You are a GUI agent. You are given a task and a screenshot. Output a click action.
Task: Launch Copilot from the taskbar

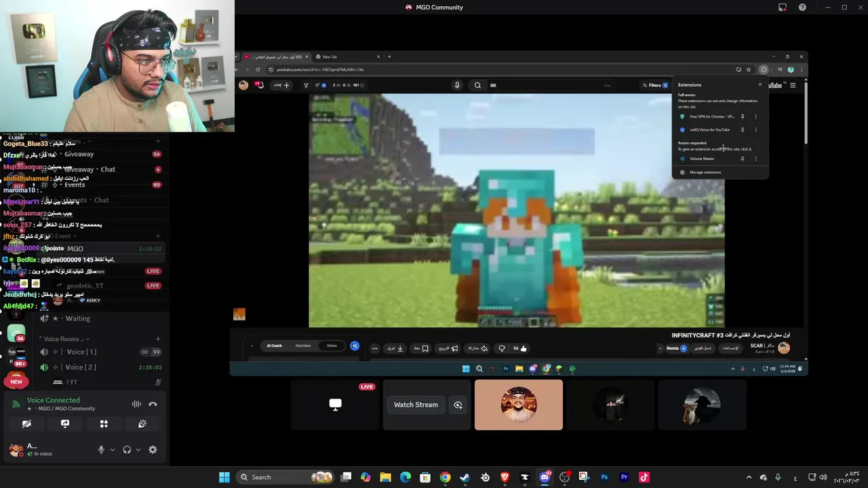[x=366, y=477]
